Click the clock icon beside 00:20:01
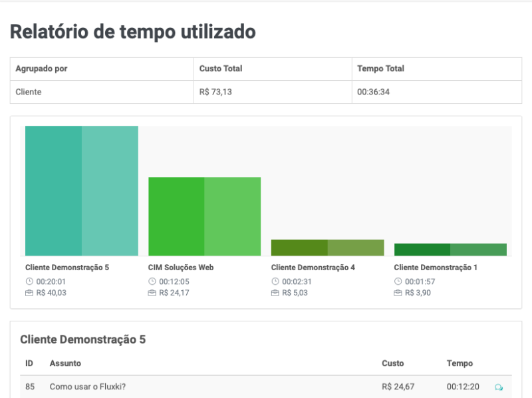 tap(29, 281)
